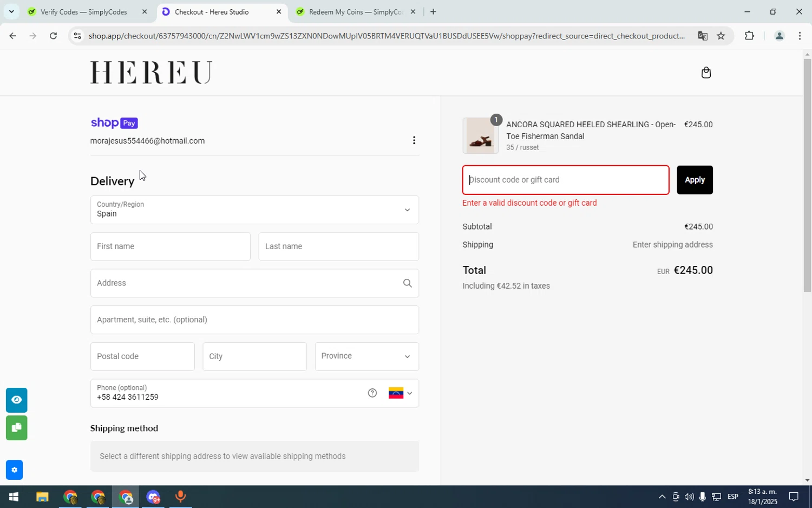Click the Postal code field
812x508 pixels.
[x=142, y=356]
